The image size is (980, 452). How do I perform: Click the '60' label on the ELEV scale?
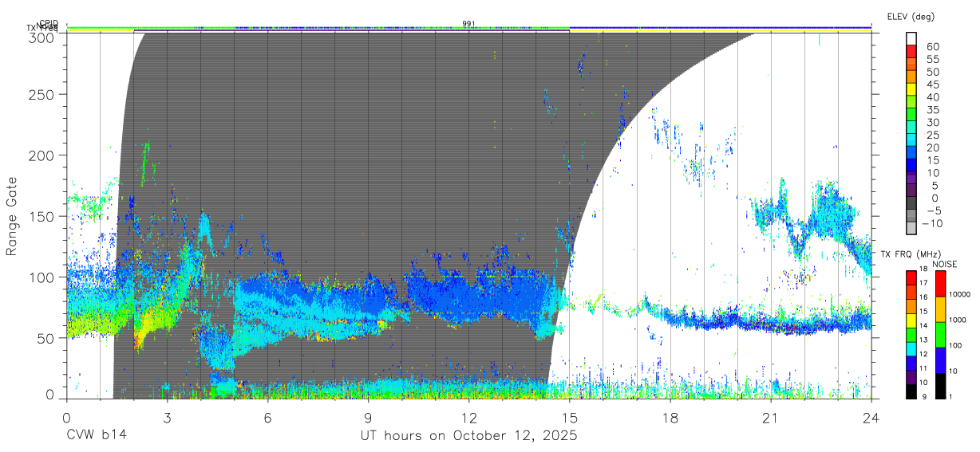coord(932,47)
